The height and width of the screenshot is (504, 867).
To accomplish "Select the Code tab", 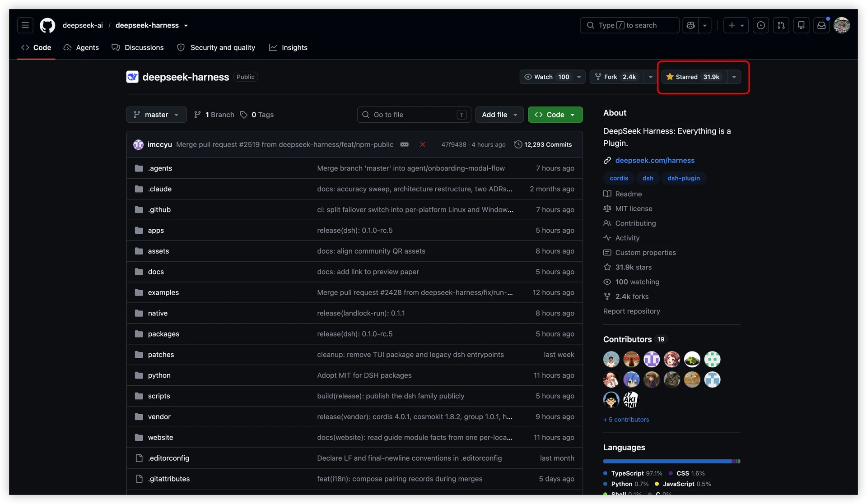I will coord(36,47).
